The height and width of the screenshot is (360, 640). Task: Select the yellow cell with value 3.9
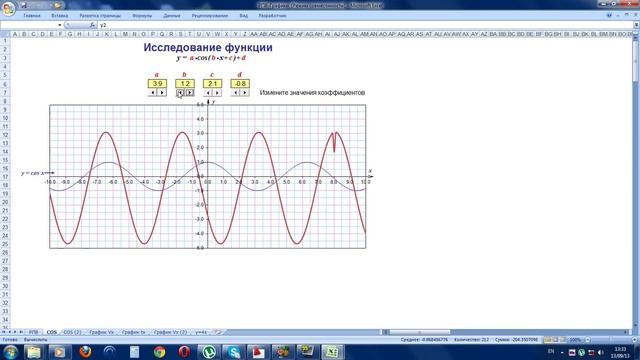[157, 84]
